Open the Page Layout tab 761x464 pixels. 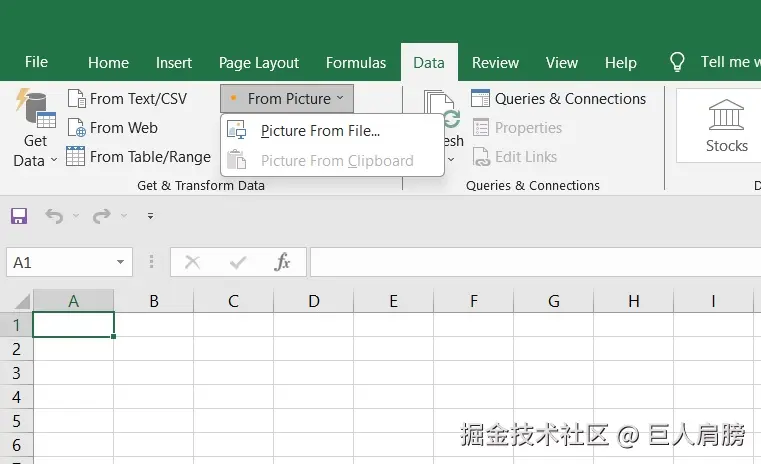259,62
